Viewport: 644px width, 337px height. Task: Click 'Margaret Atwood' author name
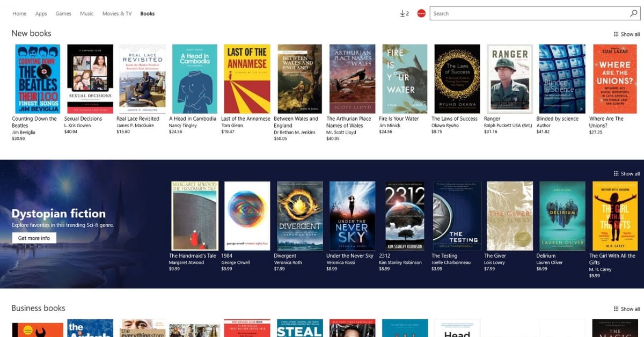[x=186, y=262]
